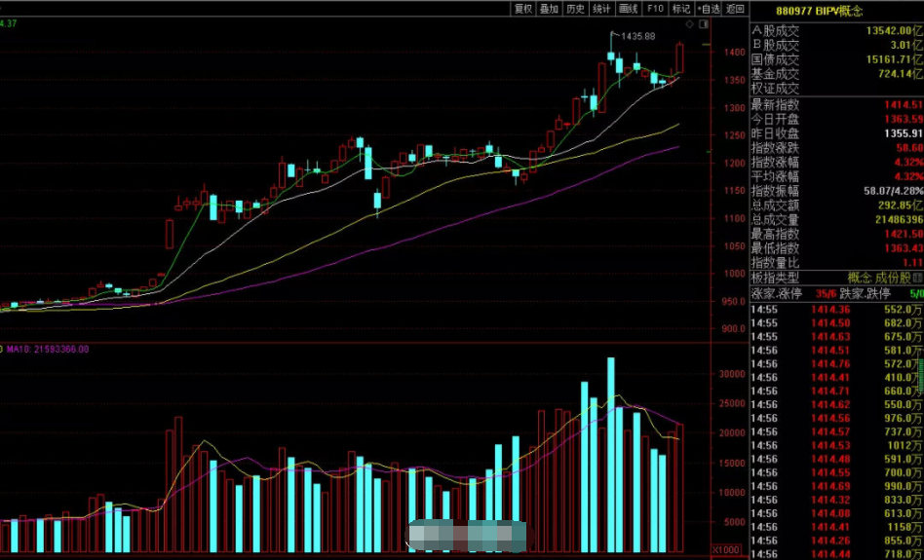This screenshot has height=560, width=924.
Task: Click the tallest cyan volume bar
Action: [x=611, y=455]
